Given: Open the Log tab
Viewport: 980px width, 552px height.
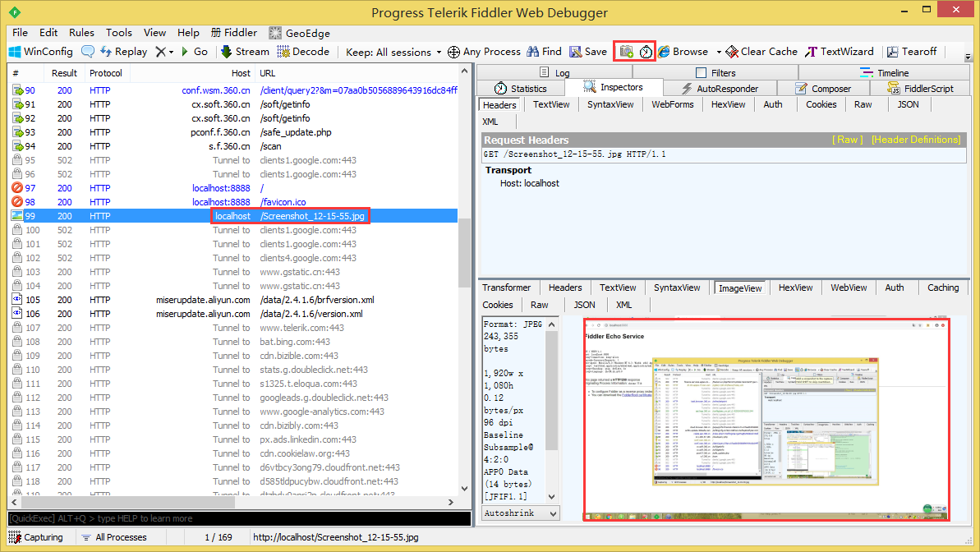Looking at the screenshot, I should [554, 72].
